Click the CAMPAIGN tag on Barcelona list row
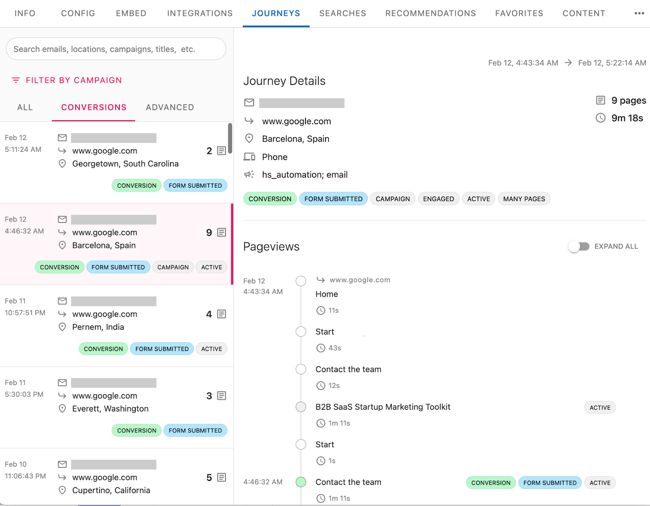 pyautogui.click(x=173, y=267)
